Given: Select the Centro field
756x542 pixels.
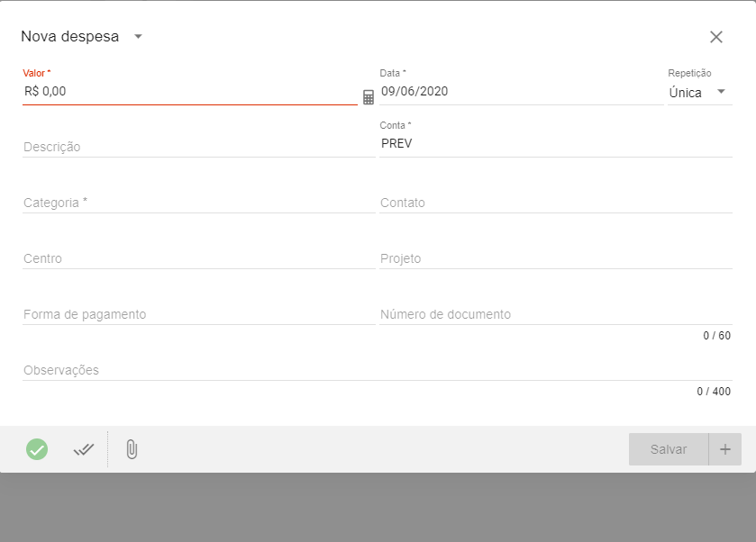Looking at the screenshot, I should (198, 258).
